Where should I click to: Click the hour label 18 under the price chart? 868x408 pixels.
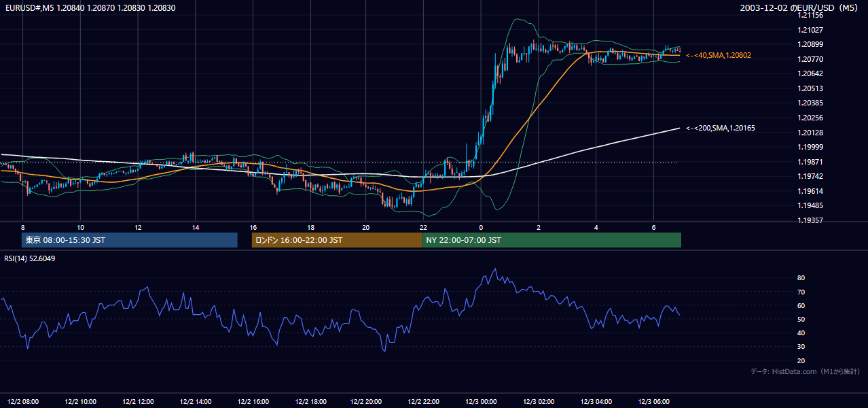pos(310,227)
